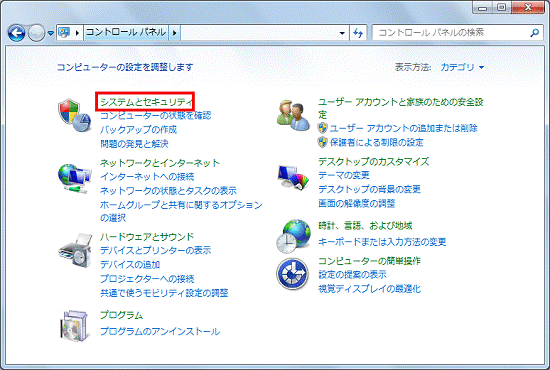Click shield icon beside 保護者による制限の設定
Image resolution: width=550 pixels, height=370 pixels.
coord(322,142)
